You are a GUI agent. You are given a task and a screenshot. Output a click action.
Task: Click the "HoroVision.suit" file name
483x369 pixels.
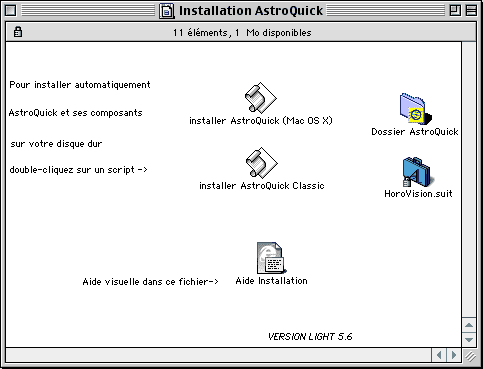[418, 194]
